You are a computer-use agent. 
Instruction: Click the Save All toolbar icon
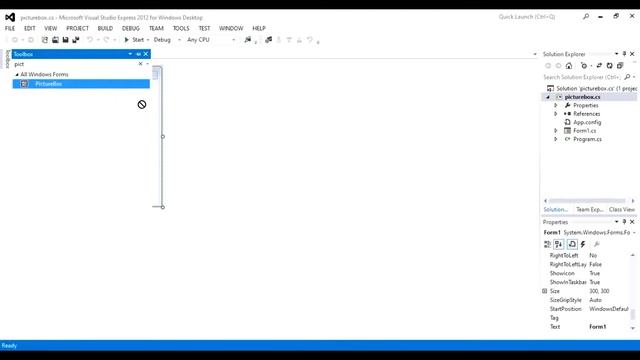[x=76, y=40]
